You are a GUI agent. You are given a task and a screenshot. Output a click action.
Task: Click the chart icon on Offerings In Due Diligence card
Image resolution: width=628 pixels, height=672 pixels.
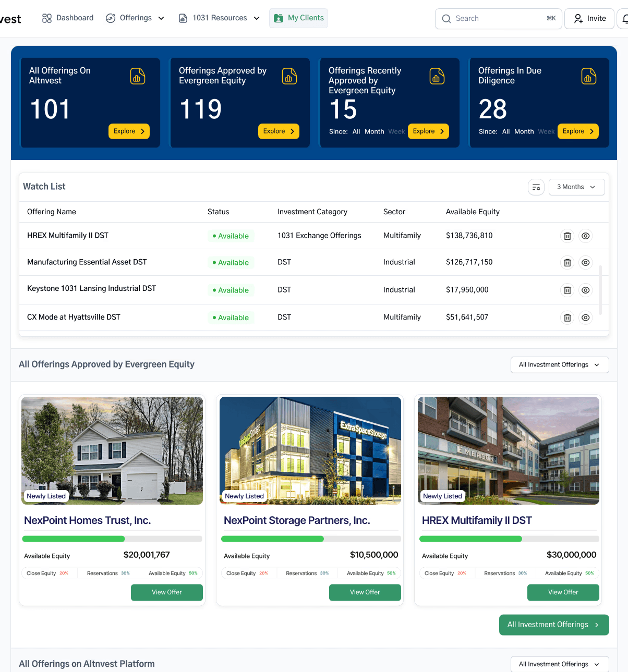click(589, 76)
